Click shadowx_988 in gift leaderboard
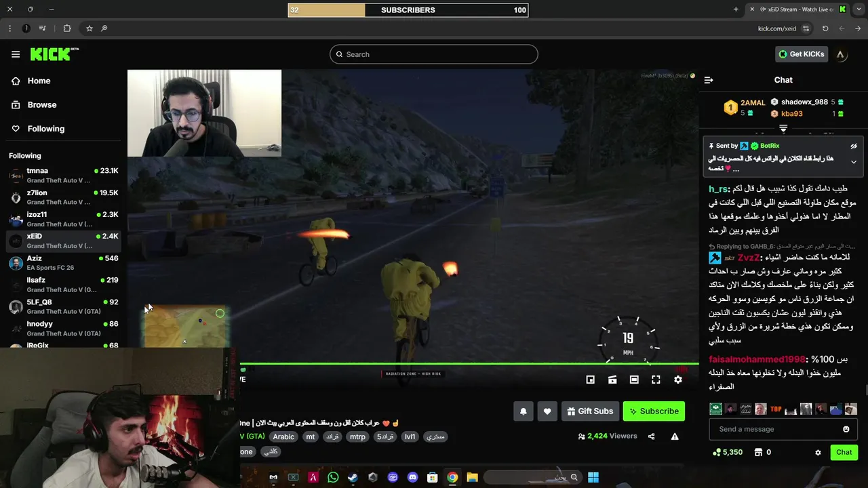The image size is (868, 488). [804, 102]
